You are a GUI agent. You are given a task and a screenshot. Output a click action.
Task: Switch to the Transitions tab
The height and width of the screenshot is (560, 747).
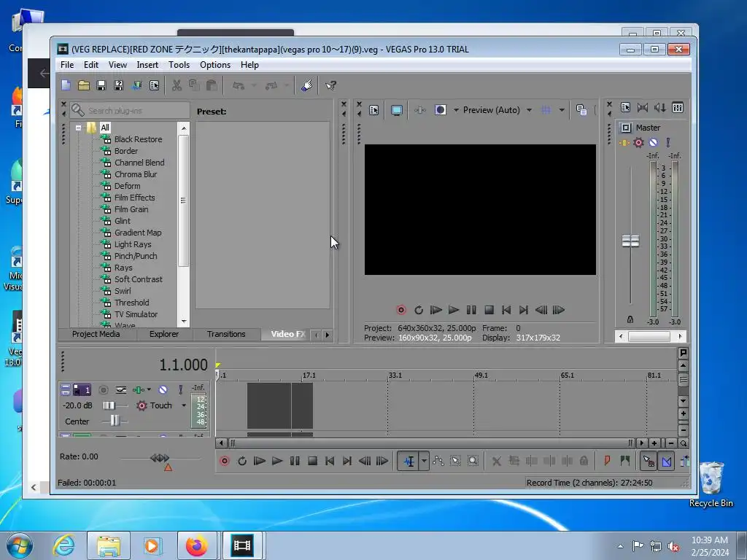226,334
